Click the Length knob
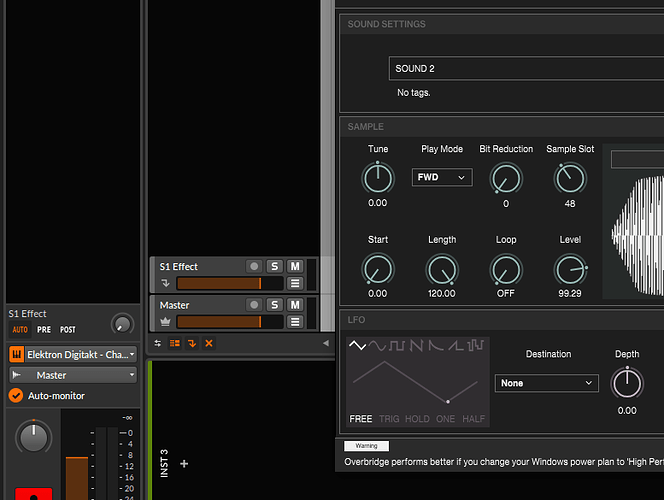 click(442, 270)
